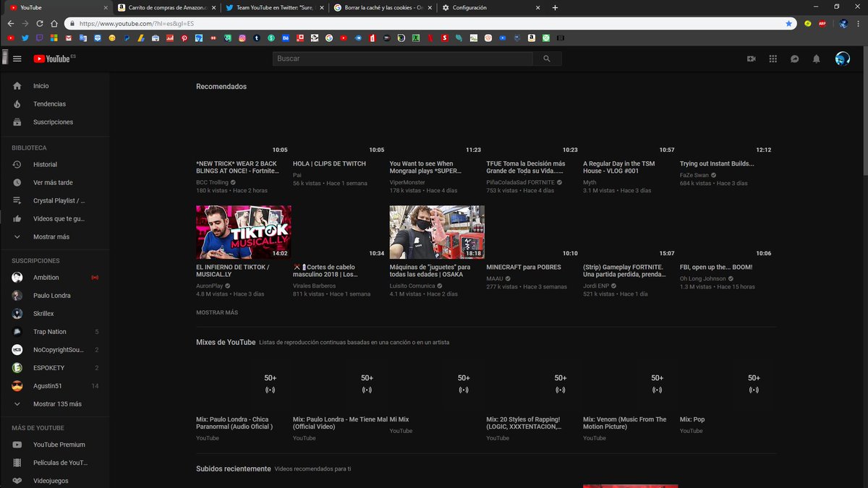Reload the page

click(39, 23)
